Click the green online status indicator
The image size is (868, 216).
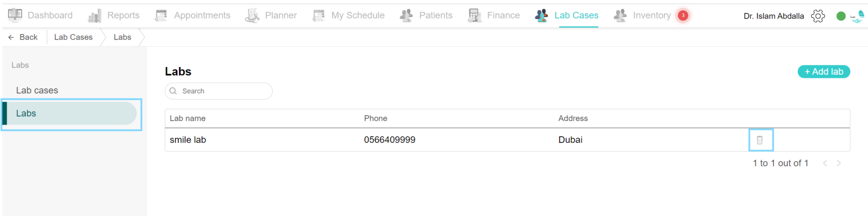[841, 16]
